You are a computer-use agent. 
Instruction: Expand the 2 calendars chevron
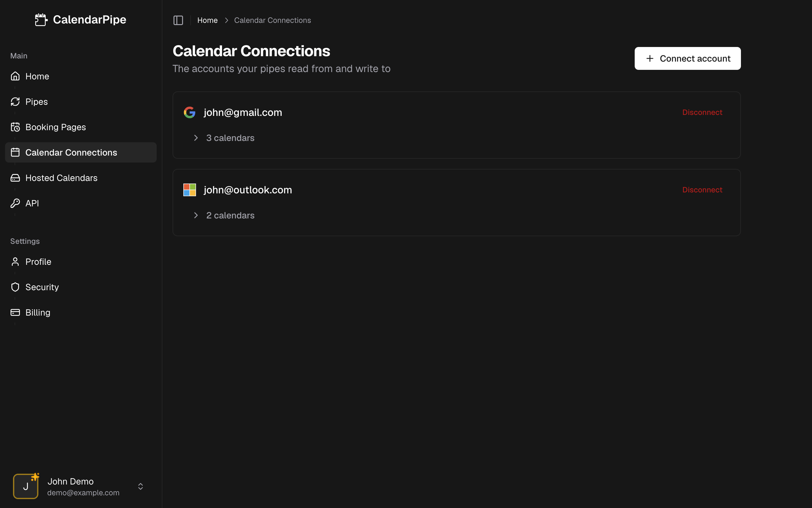(x=196, y=215)
